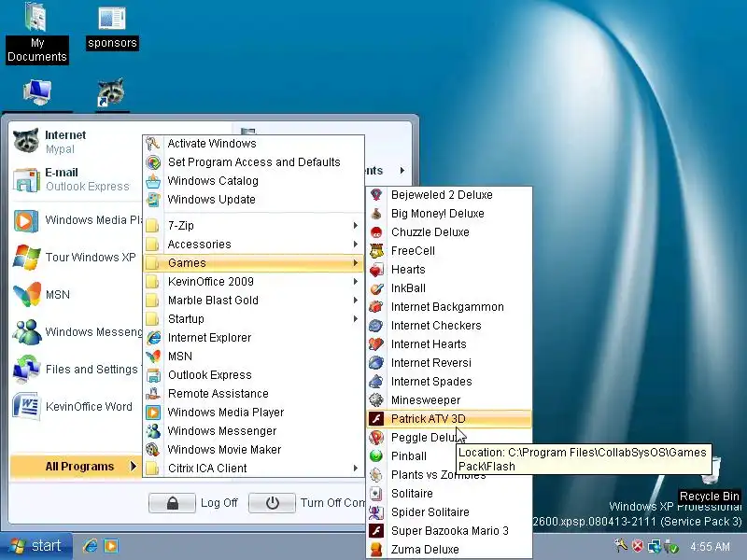747x560 pixels.
Task: Click media player quick launch icon
Action: (x=111, y=546)
